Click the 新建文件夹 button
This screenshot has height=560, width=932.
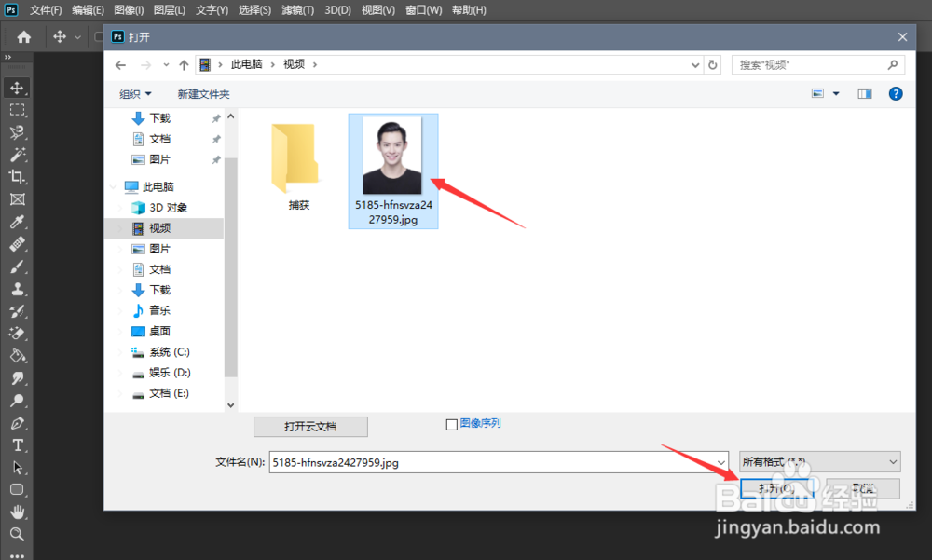click(203, 94)
